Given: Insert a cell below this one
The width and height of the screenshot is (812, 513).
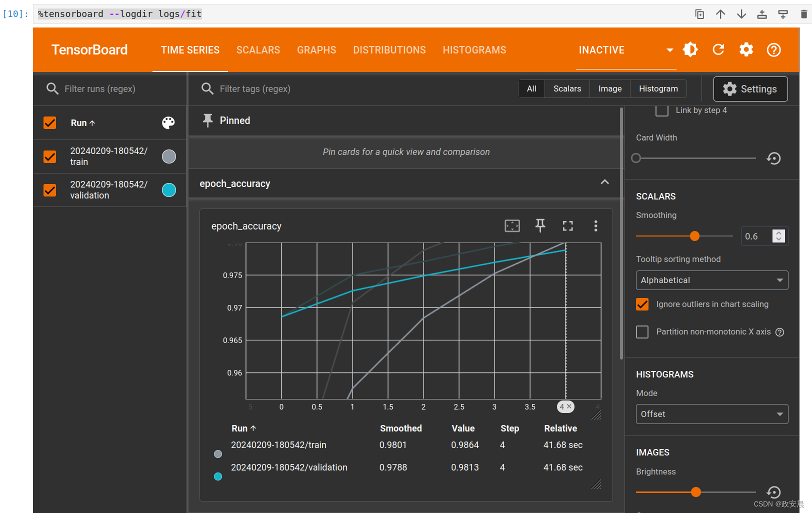Looking at the screenshot, I should coord(783,14).
